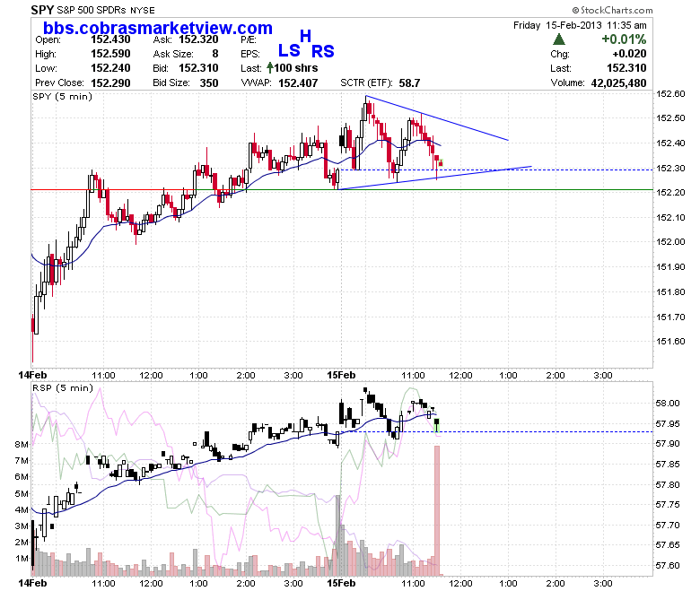Click the NYSE exchange label

point(143,10)
